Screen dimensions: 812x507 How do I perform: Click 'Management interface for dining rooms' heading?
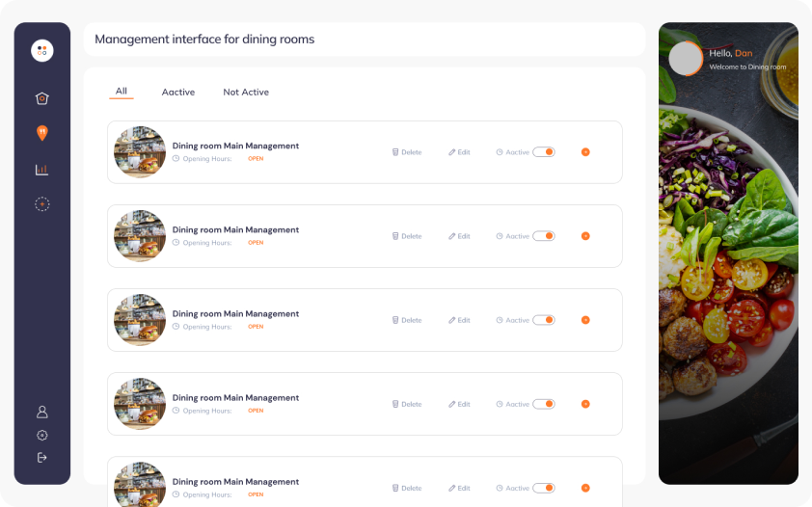[x=204, y=40]
